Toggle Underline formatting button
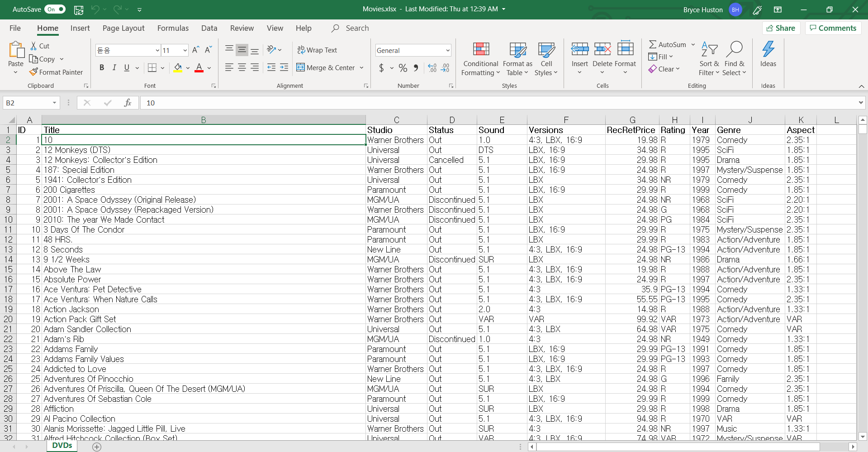This screenshot has height=452, width=868. [127, 68]
